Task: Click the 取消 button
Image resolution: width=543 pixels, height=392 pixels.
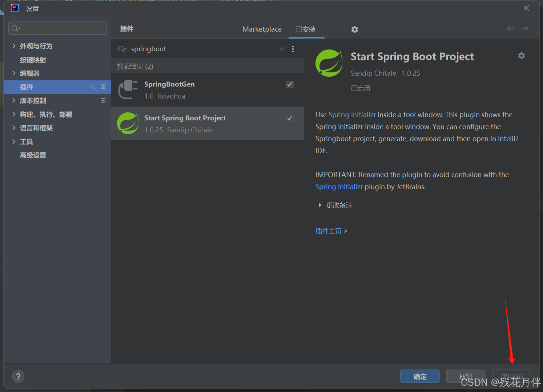Action: tap(466, 376)
